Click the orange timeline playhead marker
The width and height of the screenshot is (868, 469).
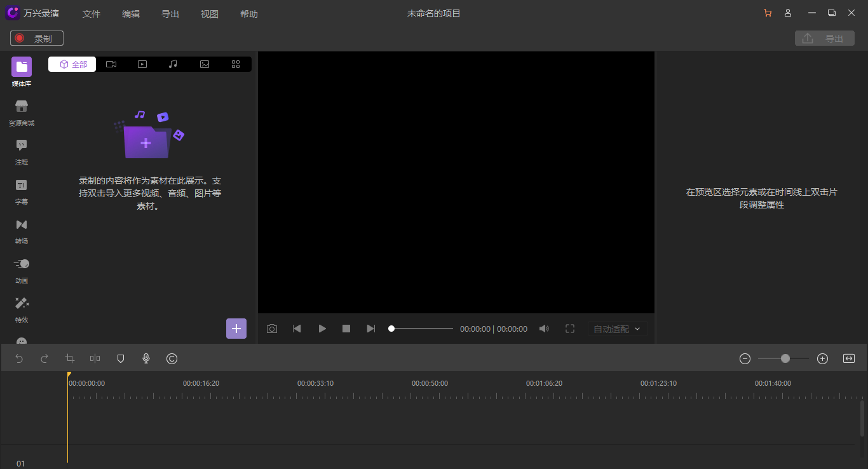coord(69,375)
